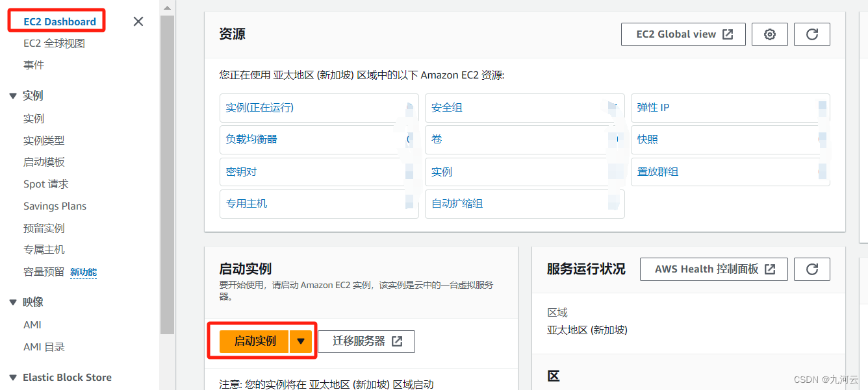
Task: Close the EC2 navigation sidebar
Action: click(138, 21)
